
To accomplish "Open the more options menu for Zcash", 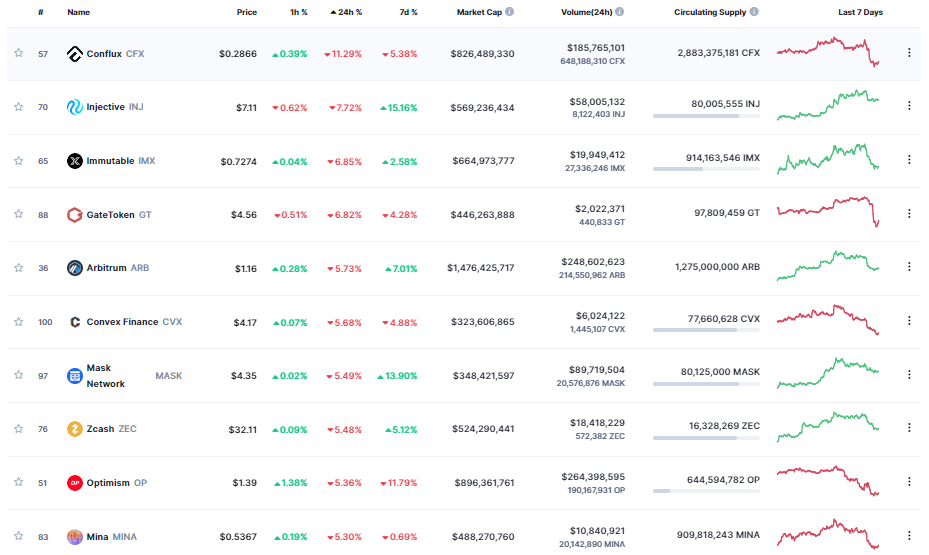I will pos(908,428).
